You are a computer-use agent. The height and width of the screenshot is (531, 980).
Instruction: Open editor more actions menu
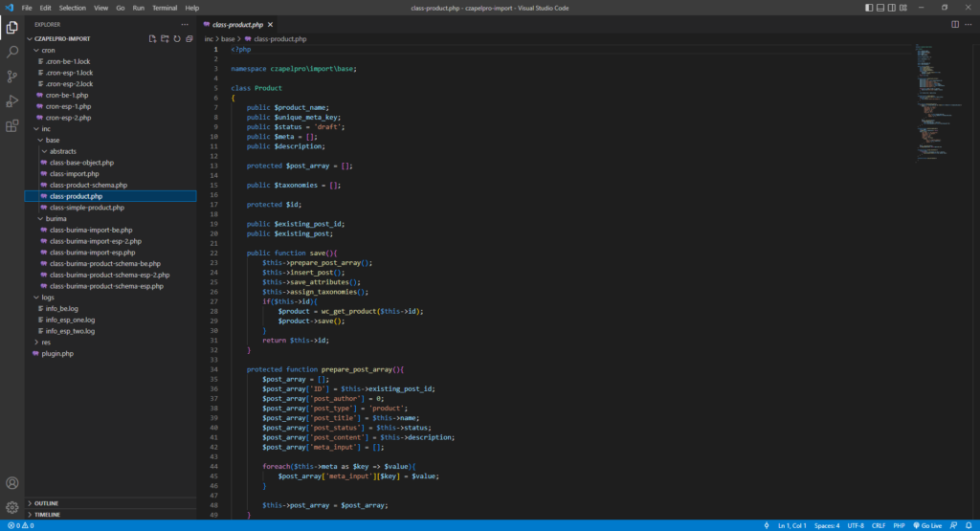[x=969, y=24]
